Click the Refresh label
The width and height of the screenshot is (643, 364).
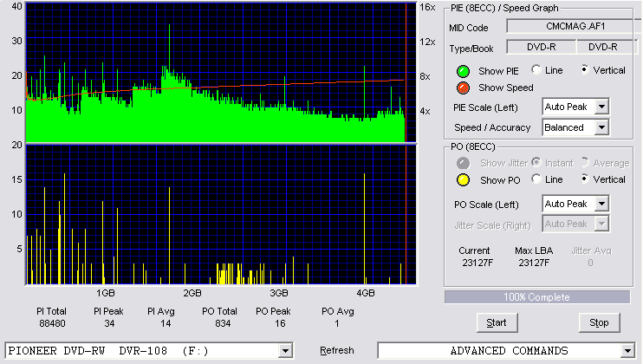click(x=337, y=350)
